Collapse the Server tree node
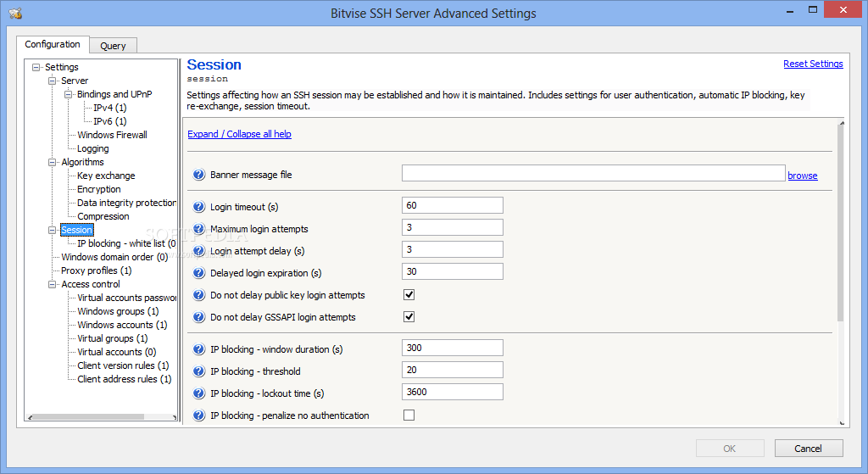Screen dimensions: 868x474 (x=52, y=81)
